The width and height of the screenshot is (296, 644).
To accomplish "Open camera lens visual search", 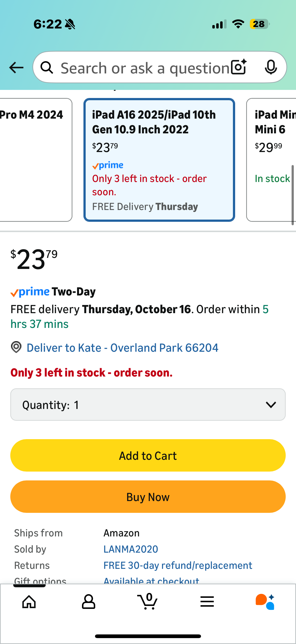I will tap(239, 67).
